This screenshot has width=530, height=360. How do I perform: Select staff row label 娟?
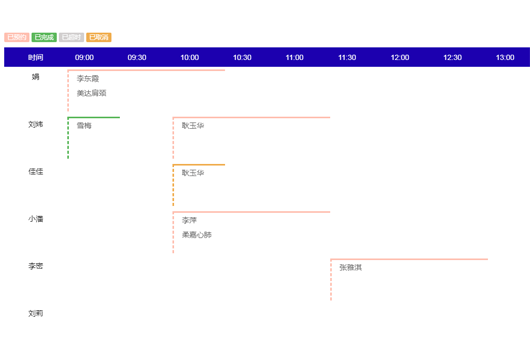(x=35, y=77)
